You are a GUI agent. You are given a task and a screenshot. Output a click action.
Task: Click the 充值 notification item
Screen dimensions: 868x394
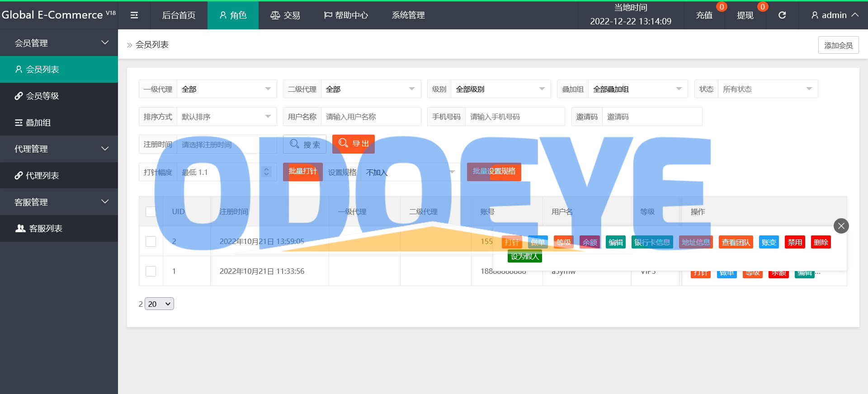(704, 15)
